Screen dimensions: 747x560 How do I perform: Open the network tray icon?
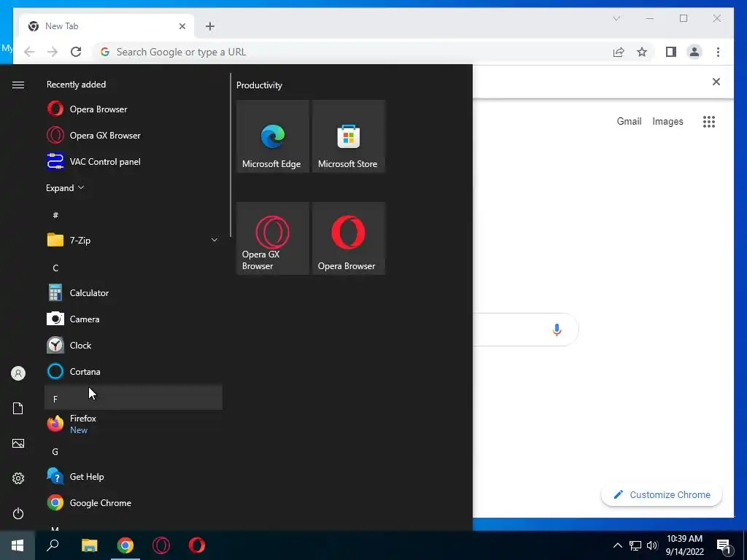tap(635, 545)
